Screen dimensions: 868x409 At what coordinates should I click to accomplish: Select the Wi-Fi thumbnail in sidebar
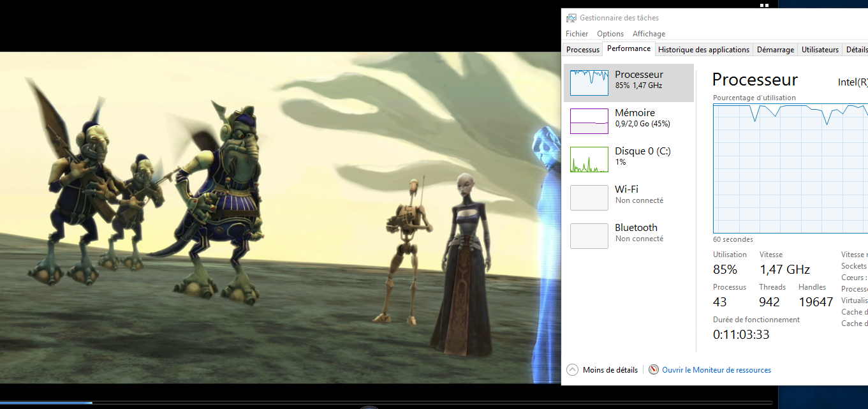point(589,198)
